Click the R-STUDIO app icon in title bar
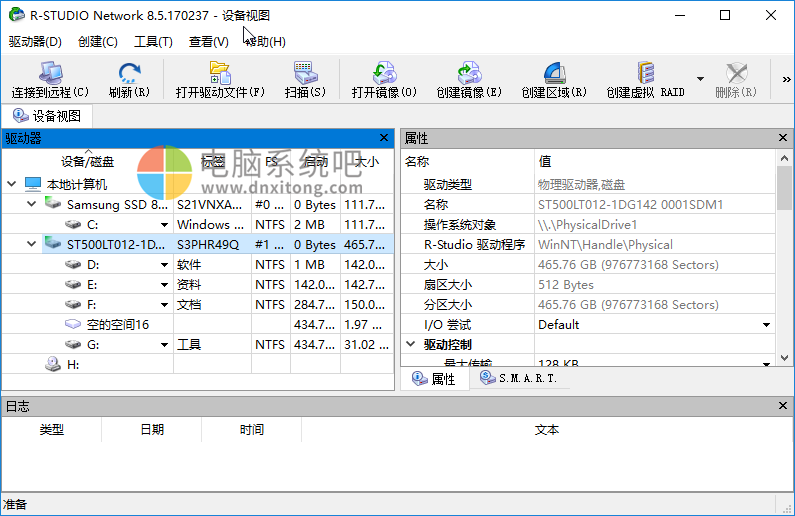Viewport: 795px width, 516px height. 16,15
